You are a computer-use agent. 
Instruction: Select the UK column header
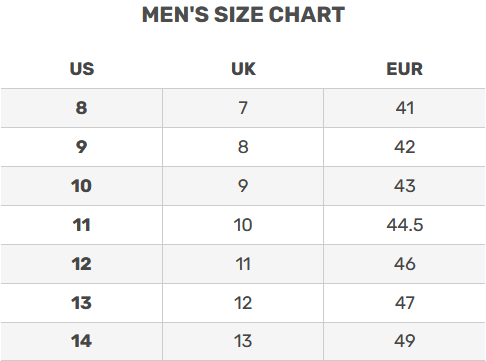243,69
